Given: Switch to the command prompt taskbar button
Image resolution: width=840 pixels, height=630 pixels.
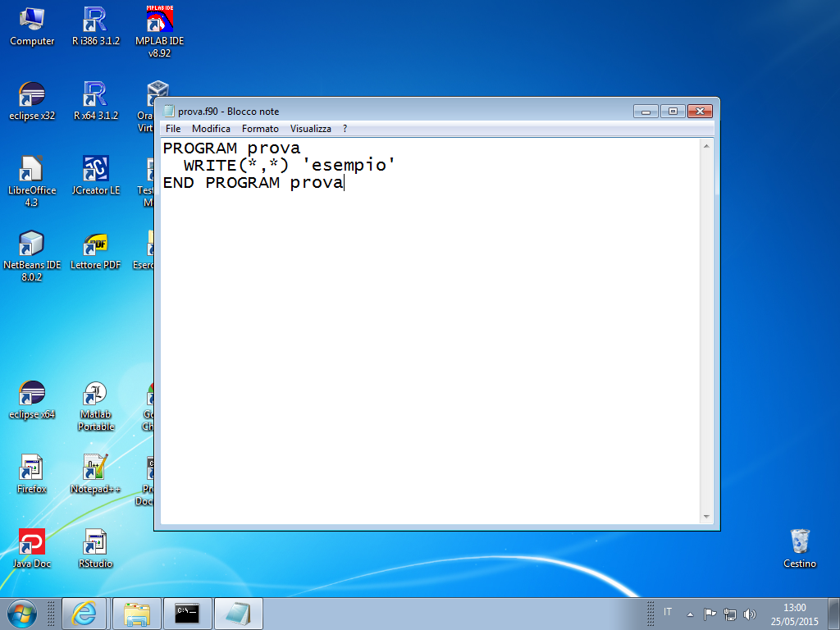Looking at the screenshot, I should [x=187, y=613].
